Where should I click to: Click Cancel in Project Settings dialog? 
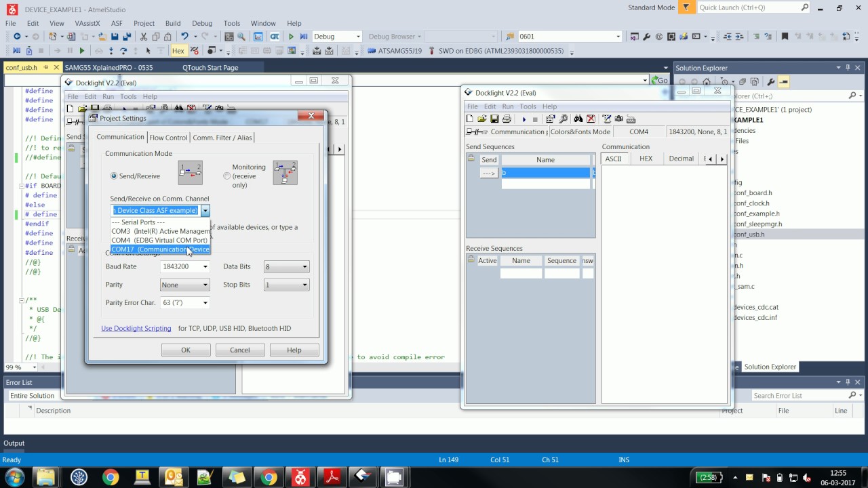pyautogui.click(x=240, y=350)
